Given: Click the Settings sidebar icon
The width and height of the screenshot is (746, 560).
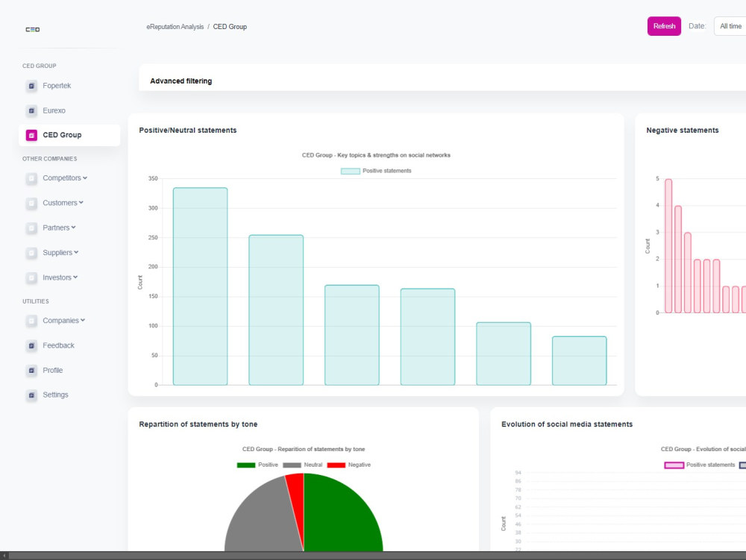Looking at the screenshot, I should coord(31,395).
